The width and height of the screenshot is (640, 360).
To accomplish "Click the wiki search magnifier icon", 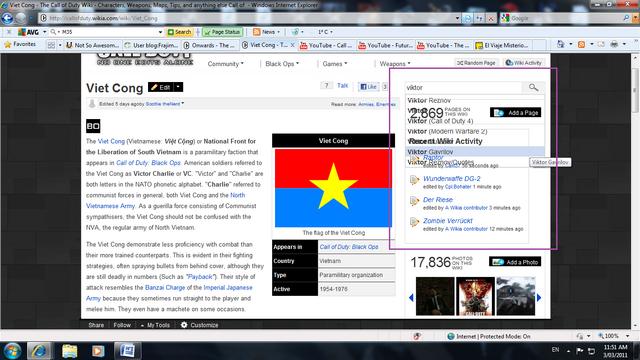I will click(533, 87).
